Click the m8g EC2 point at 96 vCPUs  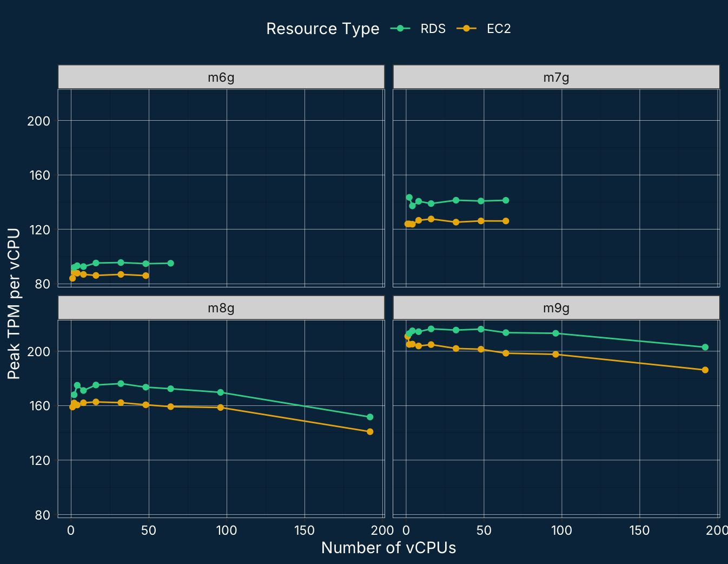[221, 407]
